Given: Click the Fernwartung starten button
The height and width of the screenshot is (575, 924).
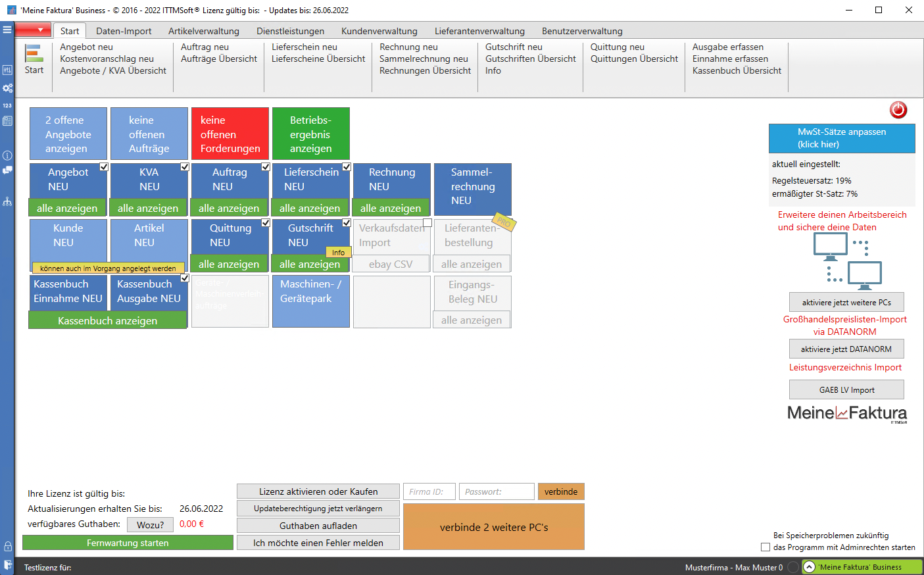Looking at the screenshot, I should click(128, 543).
